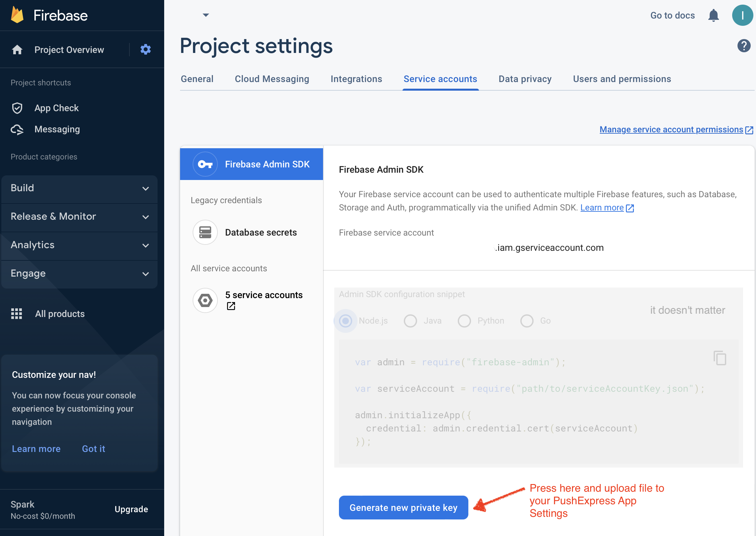Click the Project settings page heading

tap(256, 46)
